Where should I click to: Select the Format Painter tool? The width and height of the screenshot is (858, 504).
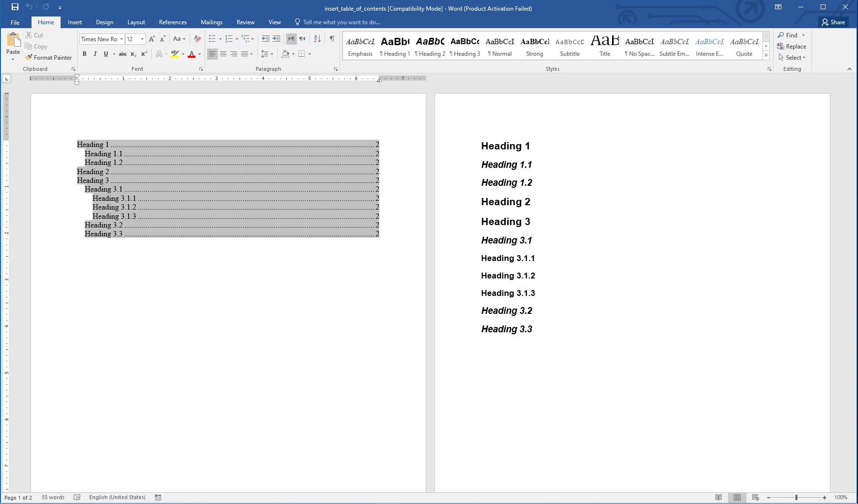pyautogui.click(x=49, y=57)
